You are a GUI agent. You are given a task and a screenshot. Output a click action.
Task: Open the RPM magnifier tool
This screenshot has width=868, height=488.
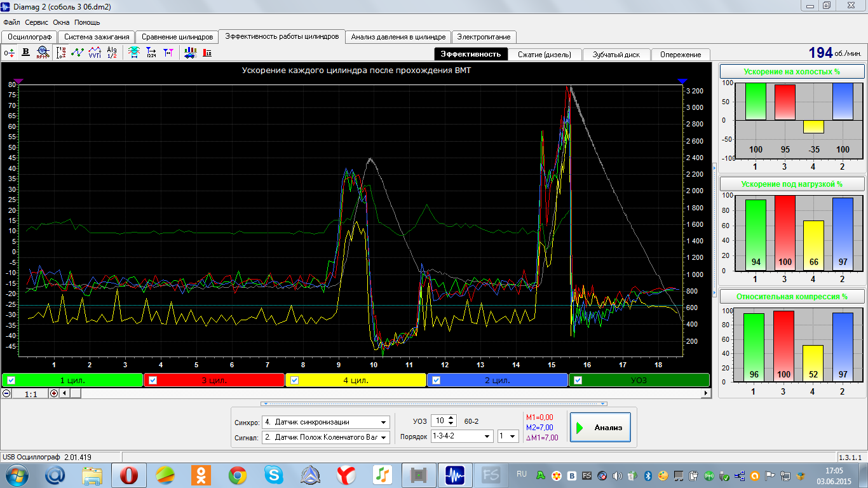(x=43, y=53)
